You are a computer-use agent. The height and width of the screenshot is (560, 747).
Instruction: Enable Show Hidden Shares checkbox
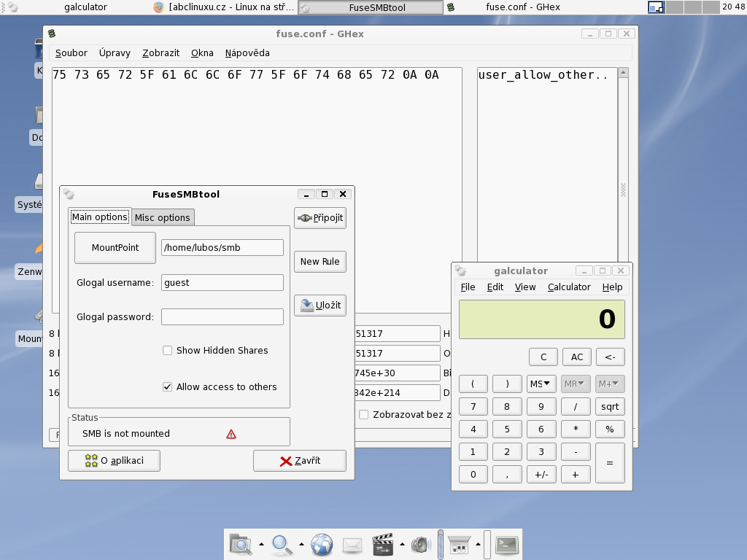pyautogui.click(x=167, y=351)
